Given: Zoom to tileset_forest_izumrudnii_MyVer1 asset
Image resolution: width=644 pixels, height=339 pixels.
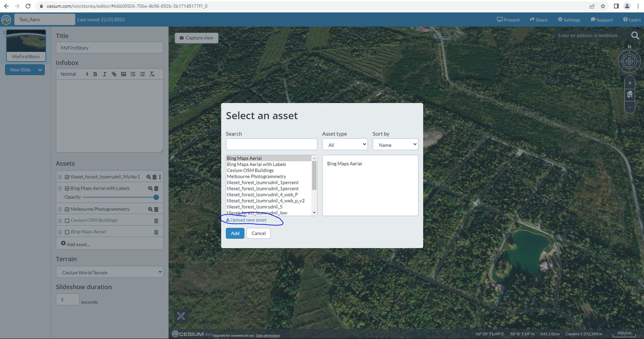Looking at the screenshot, I should (x=148, y=177).
